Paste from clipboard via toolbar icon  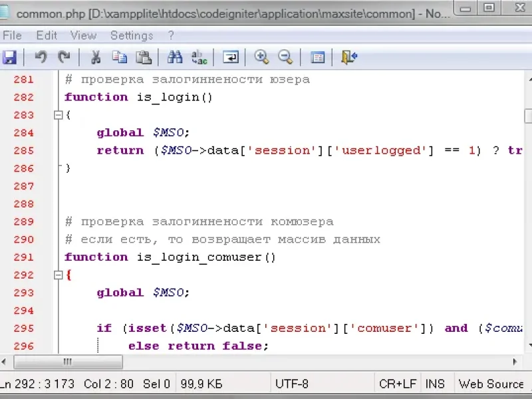tap(143, 58)
